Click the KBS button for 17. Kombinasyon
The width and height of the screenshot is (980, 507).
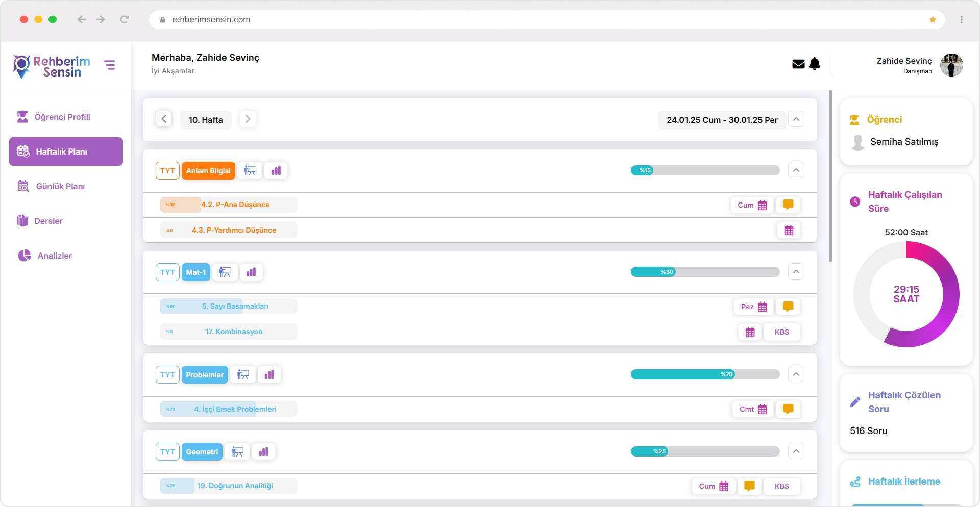[x=781, y=332]
